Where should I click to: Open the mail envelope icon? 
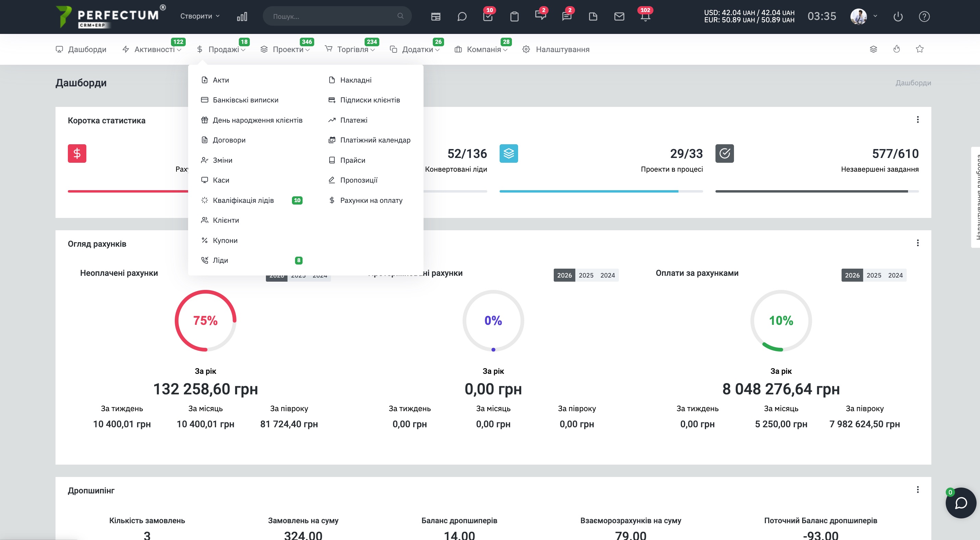point(619,16)
